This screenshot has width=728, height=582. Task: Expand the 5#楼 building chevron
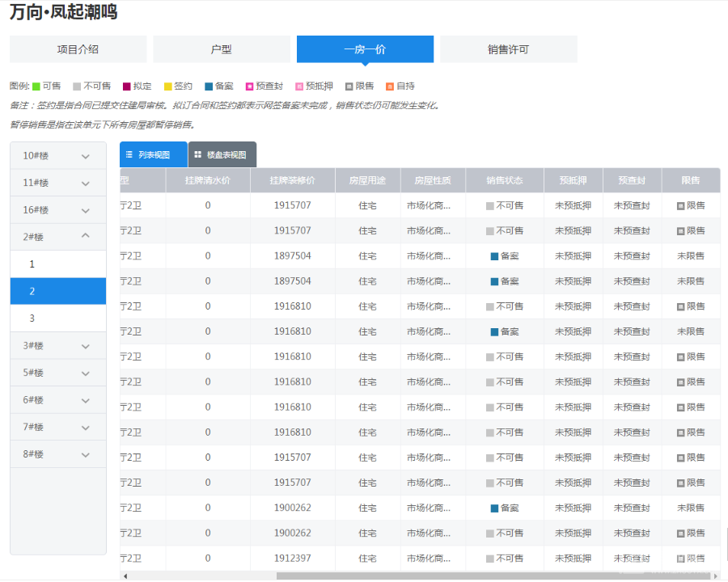pyautogui.click(x=86, y=373)
